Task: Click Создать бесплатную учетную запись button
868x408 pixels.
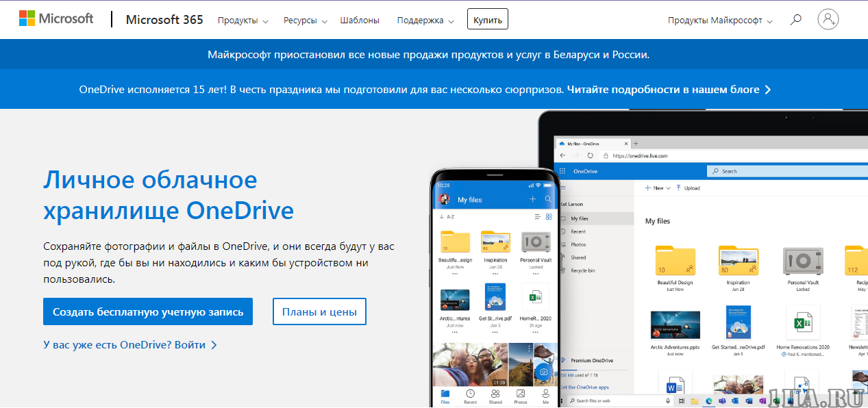Action: click(x=148, y=311)
